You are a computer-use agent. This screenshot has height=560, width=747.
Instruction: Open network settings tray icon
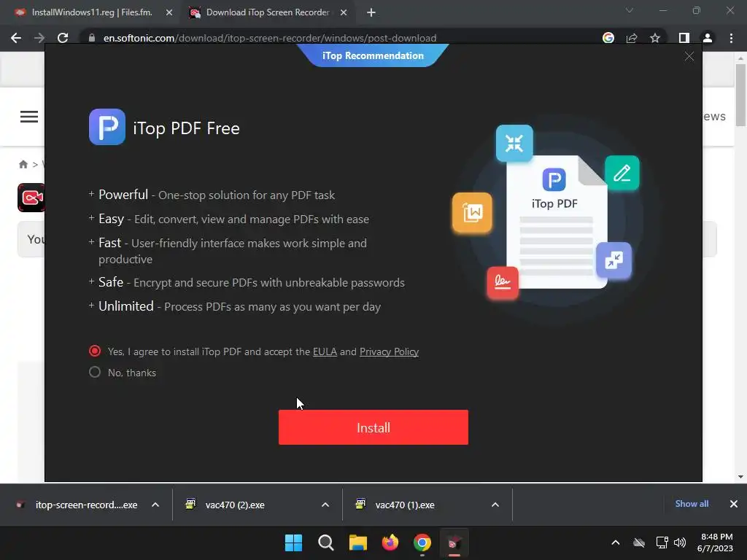click(x=662, y=542)
